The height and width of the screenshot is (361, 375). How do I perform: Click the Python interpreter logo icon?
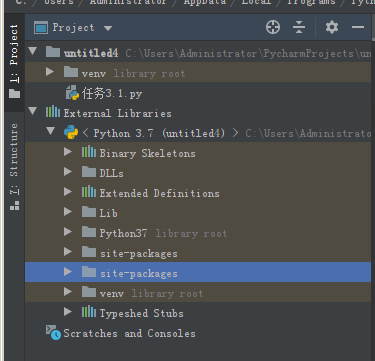pos(71,133)
